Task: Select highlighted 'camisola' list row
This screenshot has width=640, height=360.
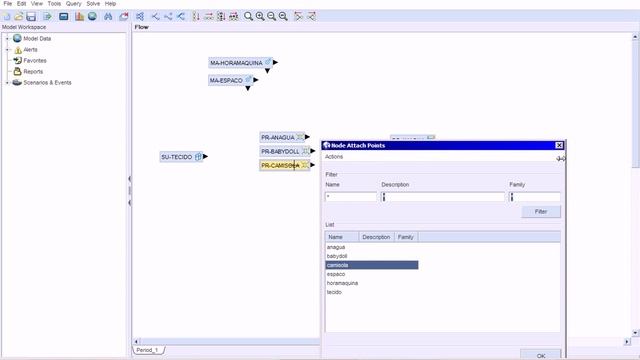Action: pyautogui.click(x=372, y=265)
